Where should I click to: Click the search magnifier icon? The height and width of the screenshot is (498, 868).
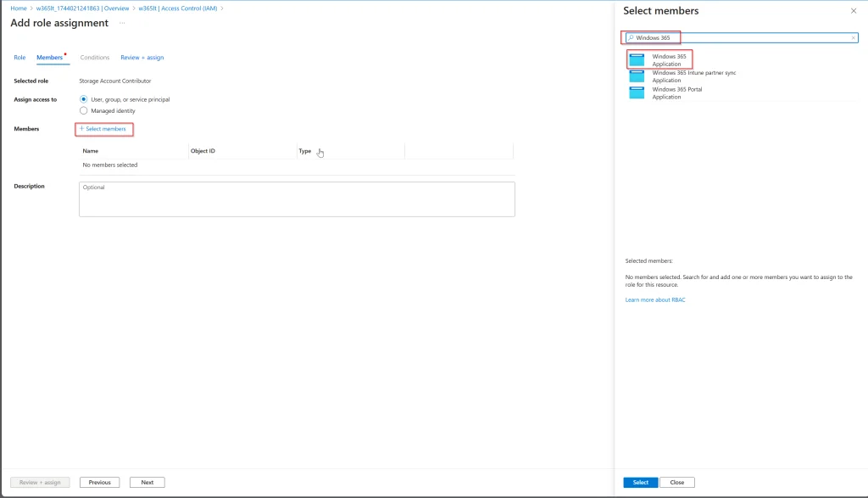pos(631,37)
